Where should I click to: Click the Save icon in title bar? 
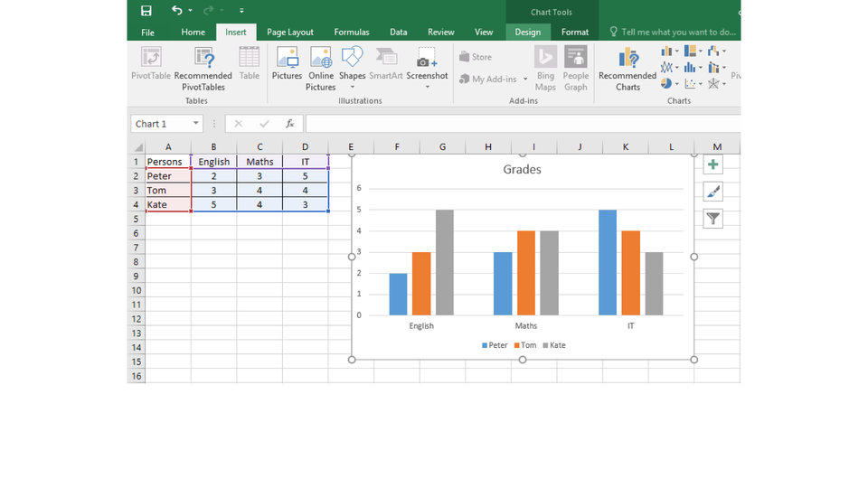(x=146, y=11)
